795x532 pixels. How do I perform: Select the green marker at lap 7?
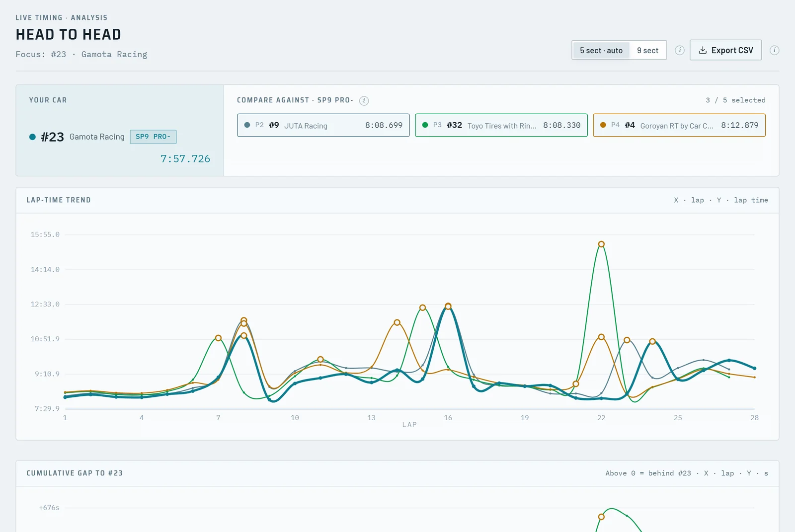[218, 338]
